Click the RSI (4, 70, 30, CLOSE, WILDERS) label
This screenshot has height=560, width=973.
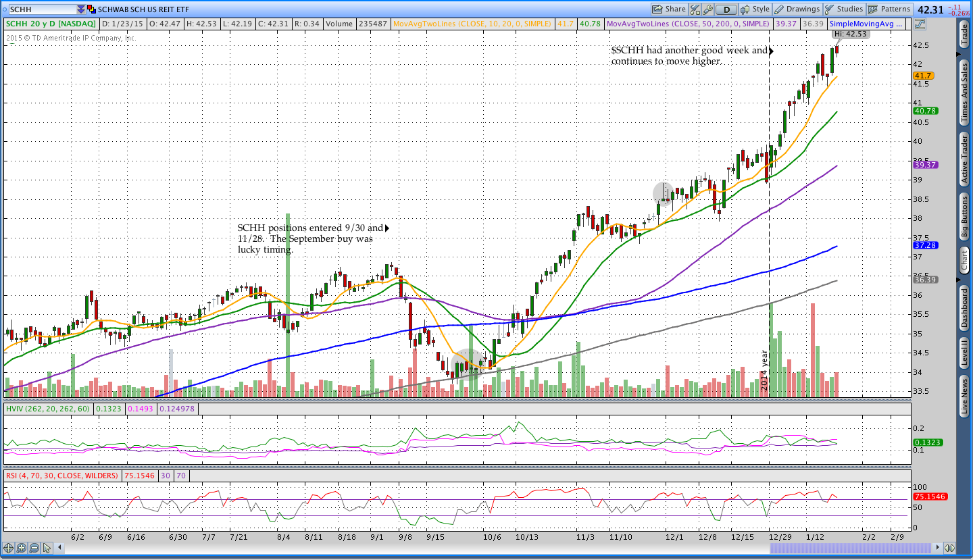[x=61, y=476]
